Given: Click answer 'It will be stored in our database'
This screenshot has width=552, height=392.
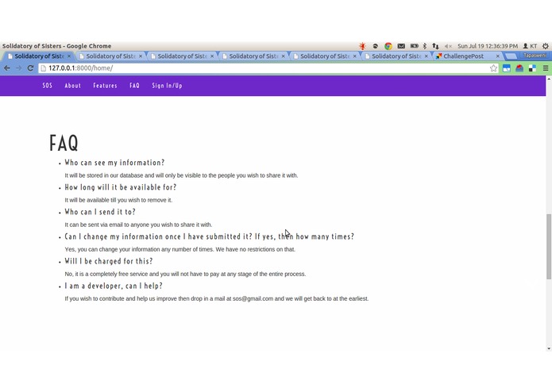Looking at the screenshot, I should (x=181, y=175).
